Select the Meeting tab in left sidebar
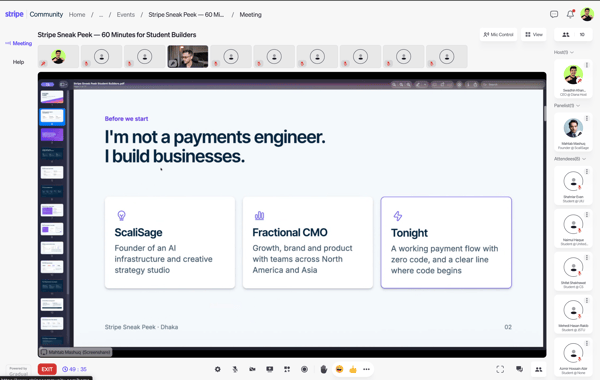This screenshot has width=600, height=380. (x=19, y=43)
